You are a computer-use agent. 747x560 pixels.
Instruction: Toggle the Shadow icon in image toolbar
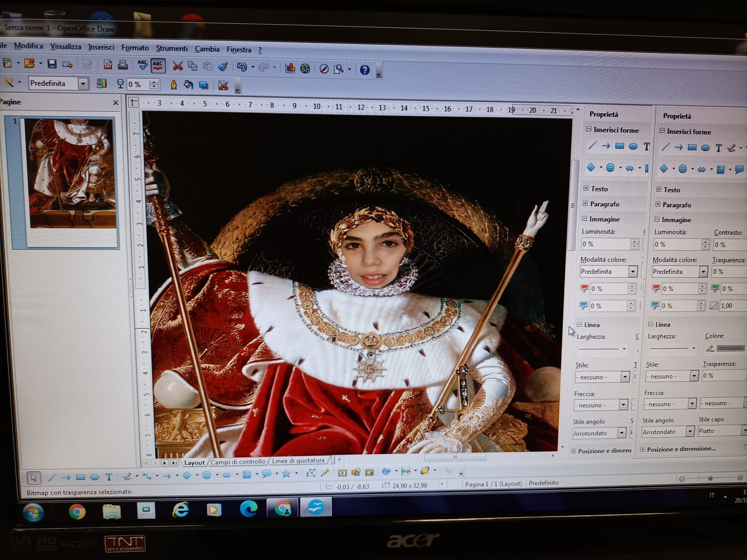point(204,85)
